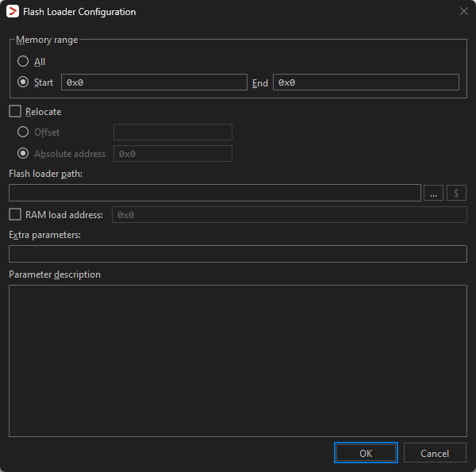The height and width of the screenshot is (472, 476).
Task: Select the Start memory range radio button
Action: coord(23,82)
